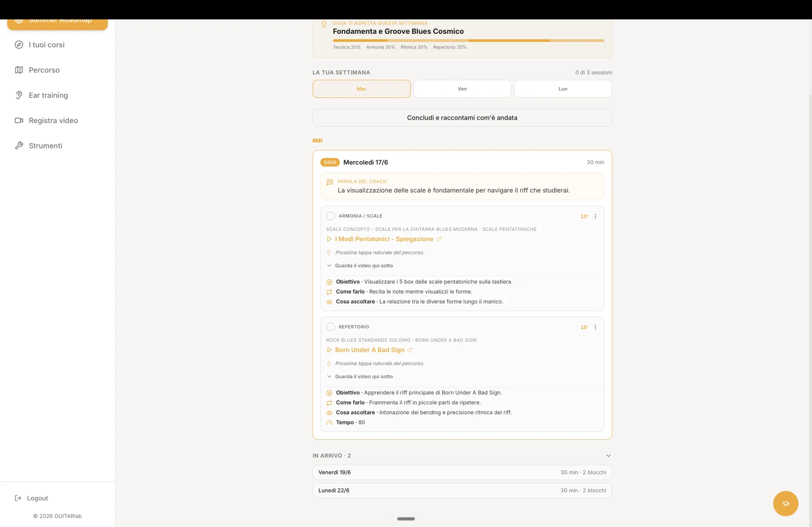812x527 pixels.
Task: Play icon next to Born Under A Bad Sign
Action: tap(329, 350)
